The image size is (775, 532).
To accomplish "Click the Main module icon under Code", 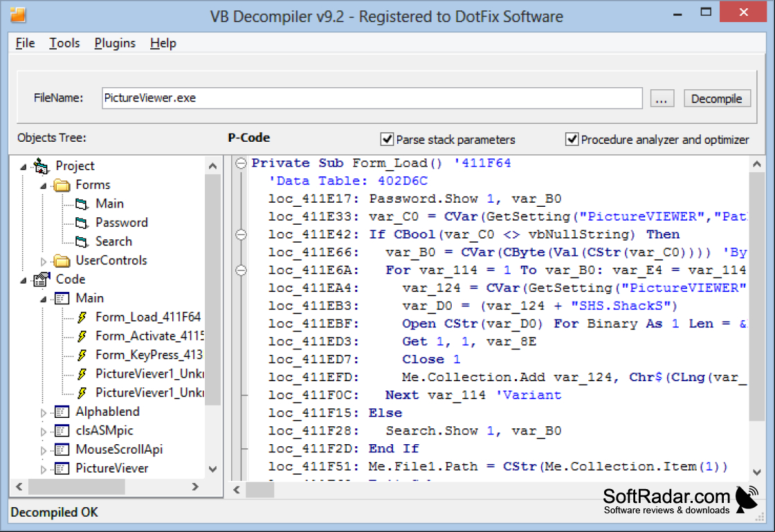I will [x=62, y=298].
